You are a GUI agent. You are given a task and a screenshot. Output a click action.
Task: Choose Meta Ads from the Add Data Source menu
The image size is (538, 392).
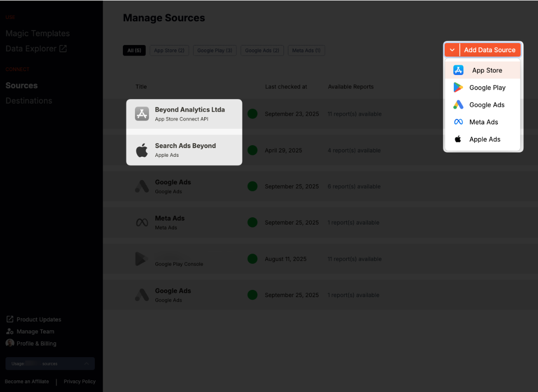point(484,122)
